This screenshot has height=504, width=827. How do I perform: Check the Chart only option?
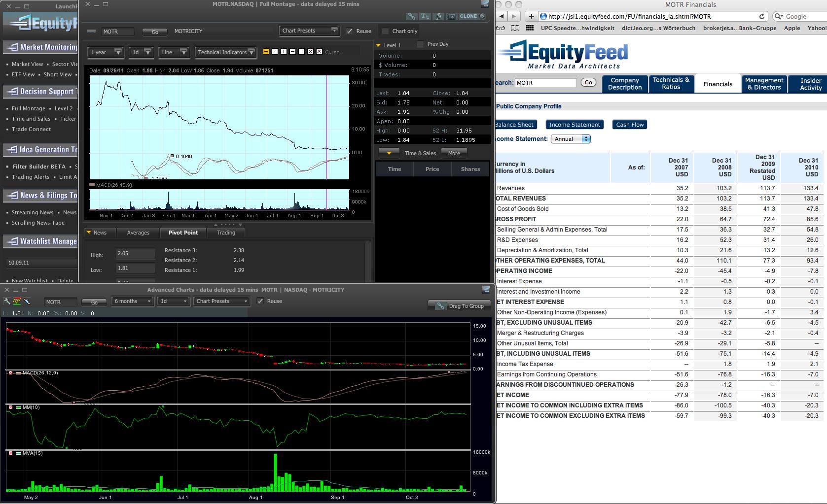(x=385, y=31)
